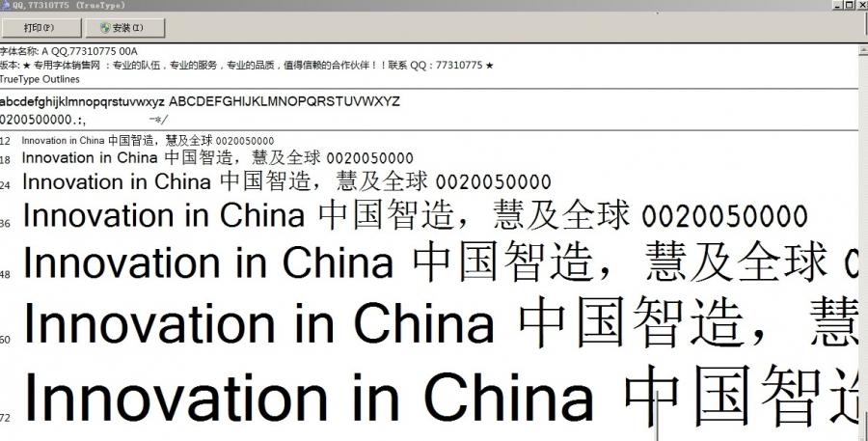
Task: Click the font name line 字体名称
Action: [68, 50]
